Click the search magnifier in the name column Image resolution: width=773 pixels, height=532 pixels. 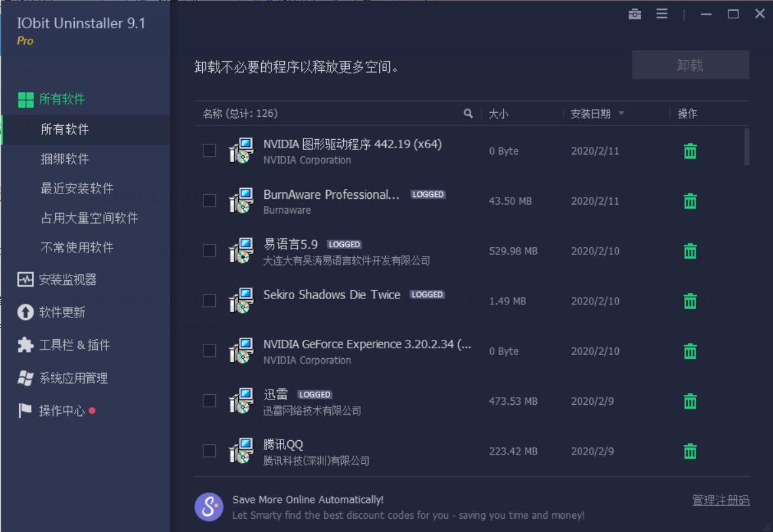pyautogui.click(x=468, y=113)
